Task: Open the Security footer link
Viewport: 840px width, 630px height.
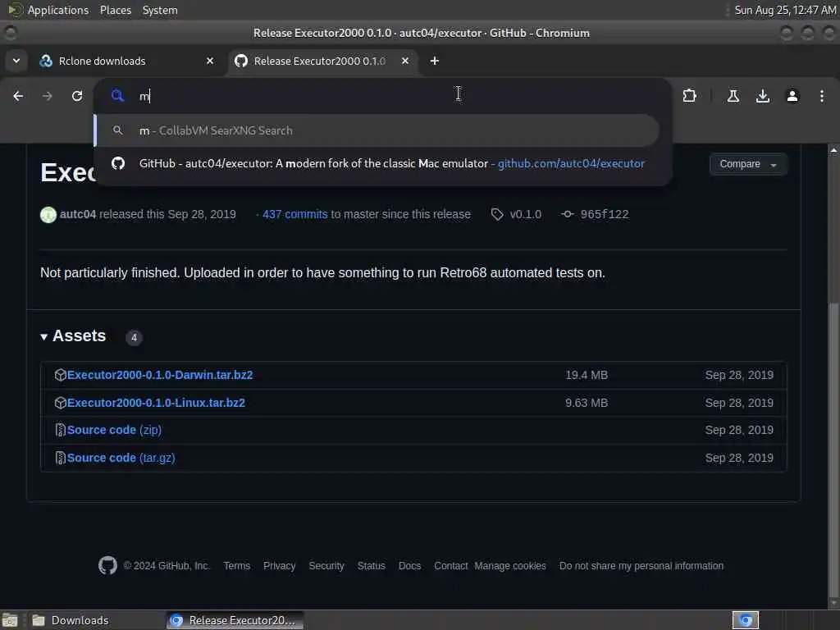Action: pyautogui.click(x=326, y=566)
